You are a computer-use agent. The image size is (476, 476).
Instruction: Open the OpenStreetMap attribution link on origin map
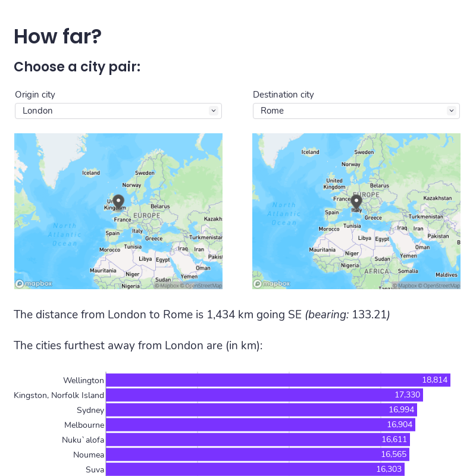pos(201,286)
